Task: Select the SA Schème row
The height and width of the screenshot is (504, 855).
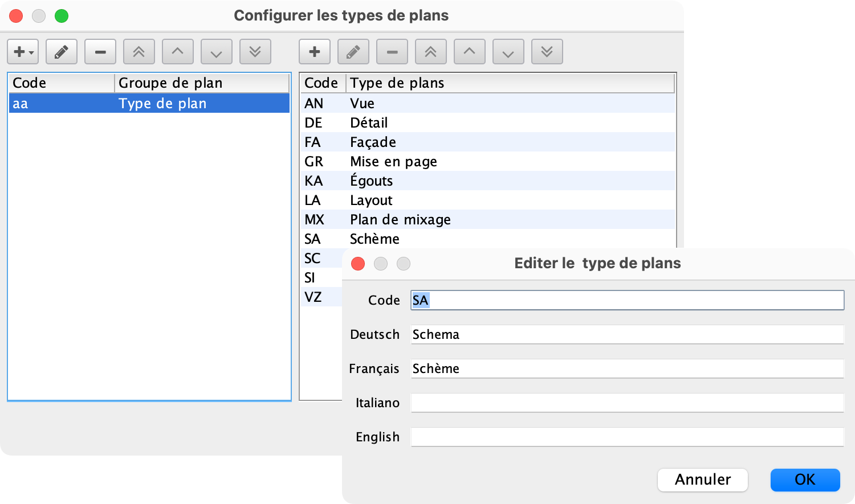Action: (488, 239)
